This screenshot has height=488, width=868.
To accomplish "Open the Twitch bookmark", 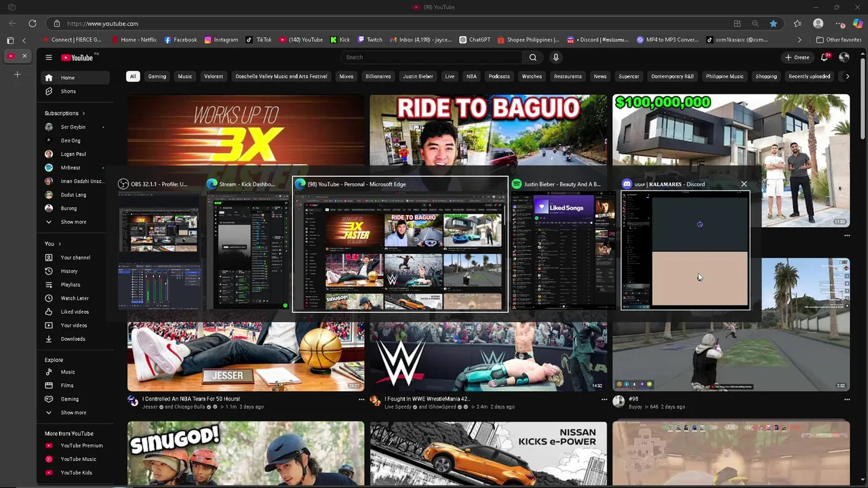I will (x=370, y=40).
